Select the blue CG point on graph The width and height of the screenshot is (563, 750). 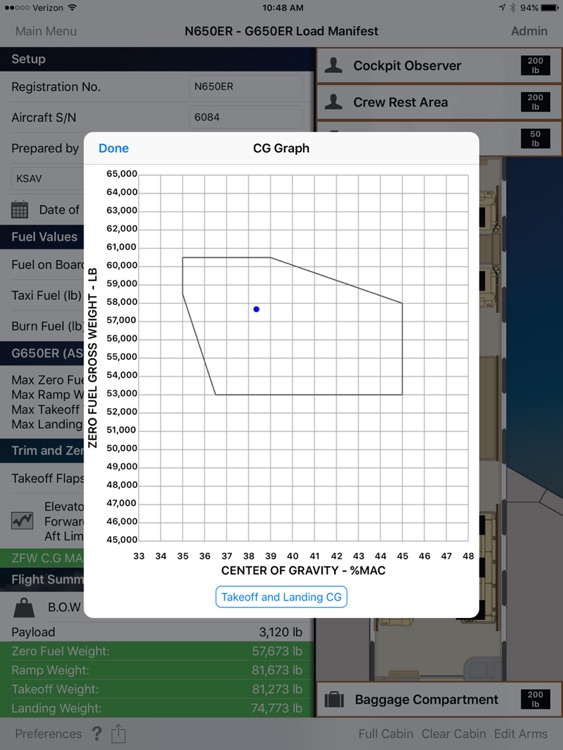tap(256, 309)
